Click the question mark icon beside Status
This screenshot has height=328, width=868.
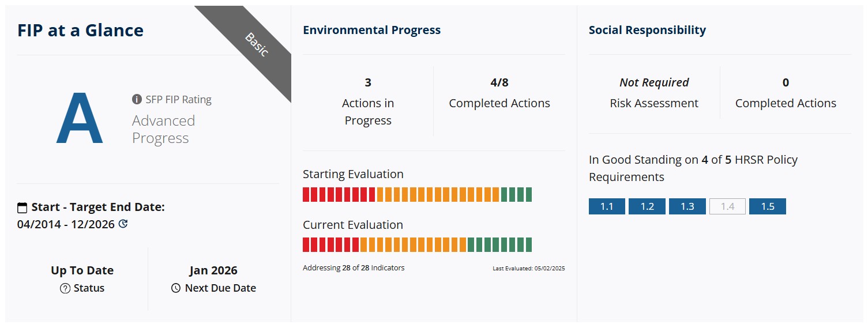[x=65, y=288]
